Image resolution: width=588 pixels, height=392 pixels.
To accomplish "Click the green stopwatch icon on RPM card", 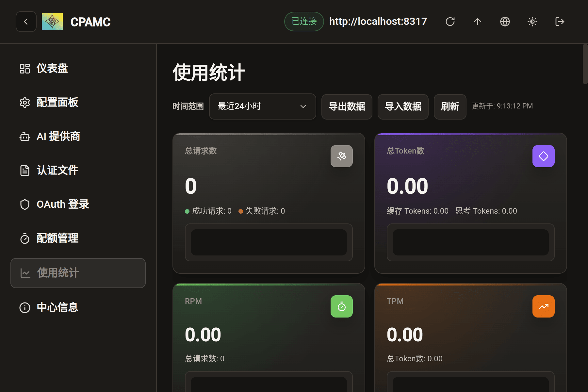I will pyautogui.click(x=342, y=306).
